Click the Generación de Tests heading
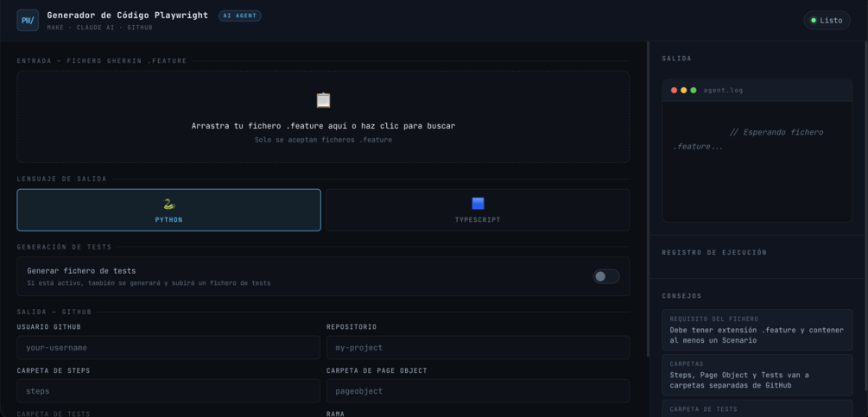This screenshot has width=868, height=417. point(64,247)
